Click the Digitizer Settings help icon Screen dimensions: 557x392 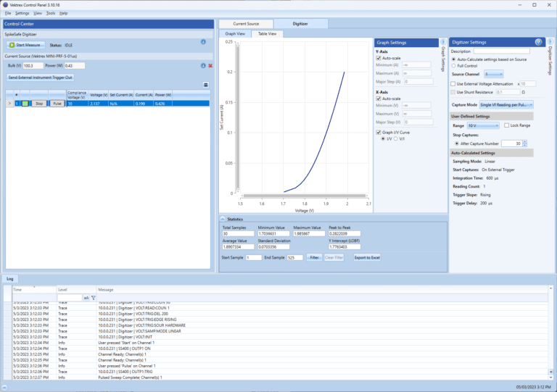pos(538,42)
